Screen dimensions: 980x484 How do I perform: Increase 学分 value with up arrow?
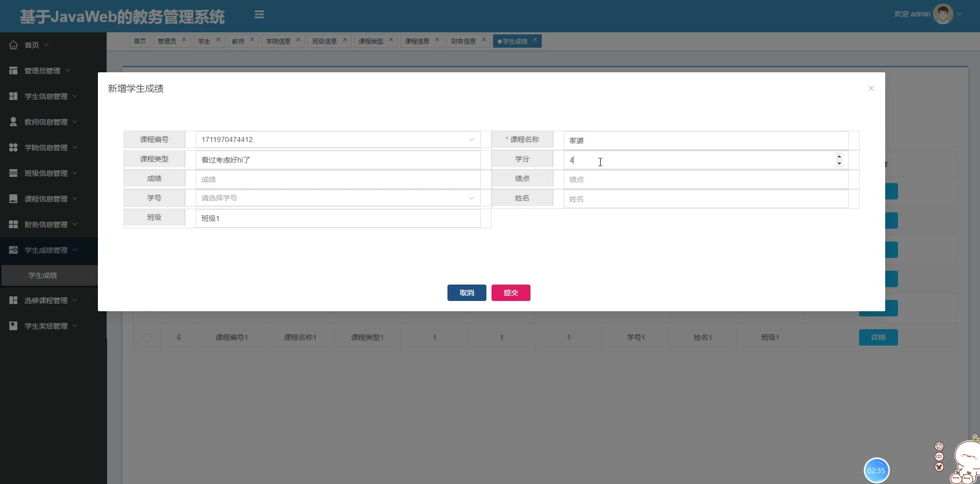coord(839,156)
